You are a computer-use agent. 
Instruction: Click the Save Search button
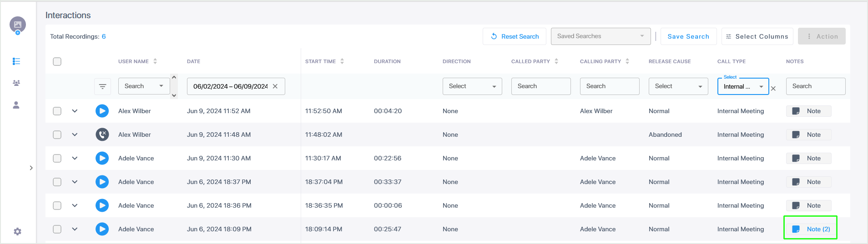(x=688, y=36)
